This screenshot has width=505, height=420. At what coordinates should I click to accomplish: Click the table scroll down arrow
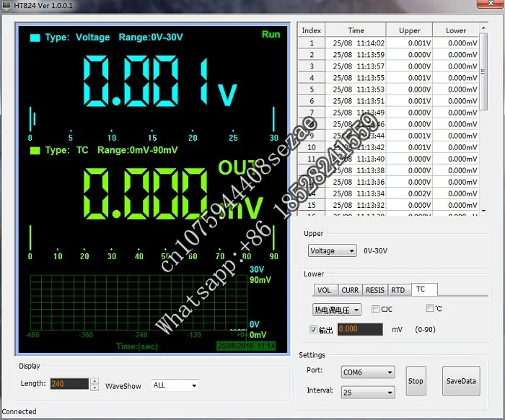[483, 211]
